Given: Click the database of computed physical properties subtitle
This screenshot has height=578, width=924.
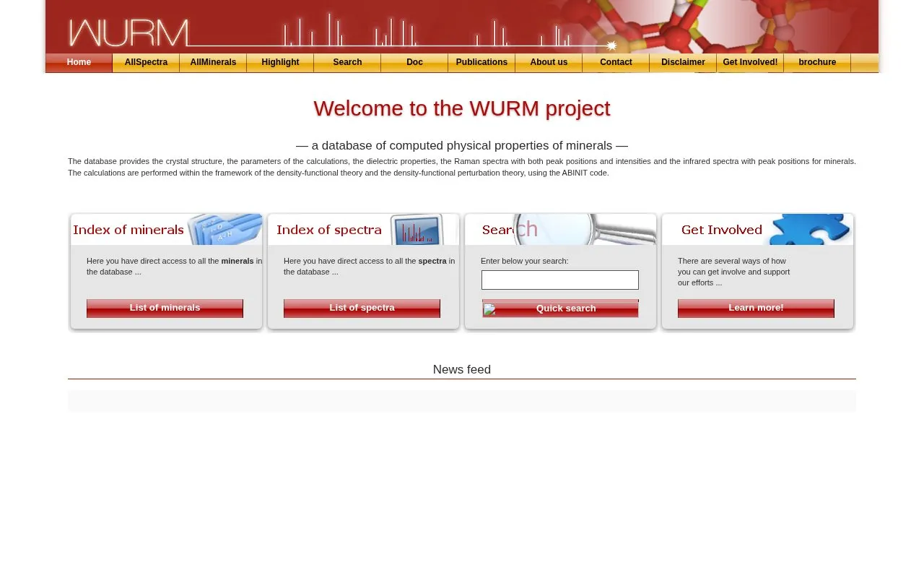Looking at the screenshot, I should click(x=462, y=145).
